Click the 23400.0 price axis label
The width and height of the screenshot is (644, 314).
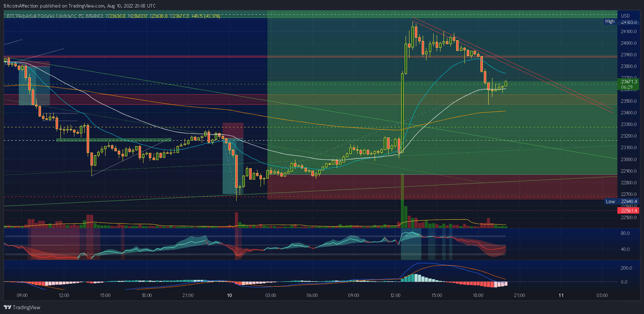629,113
